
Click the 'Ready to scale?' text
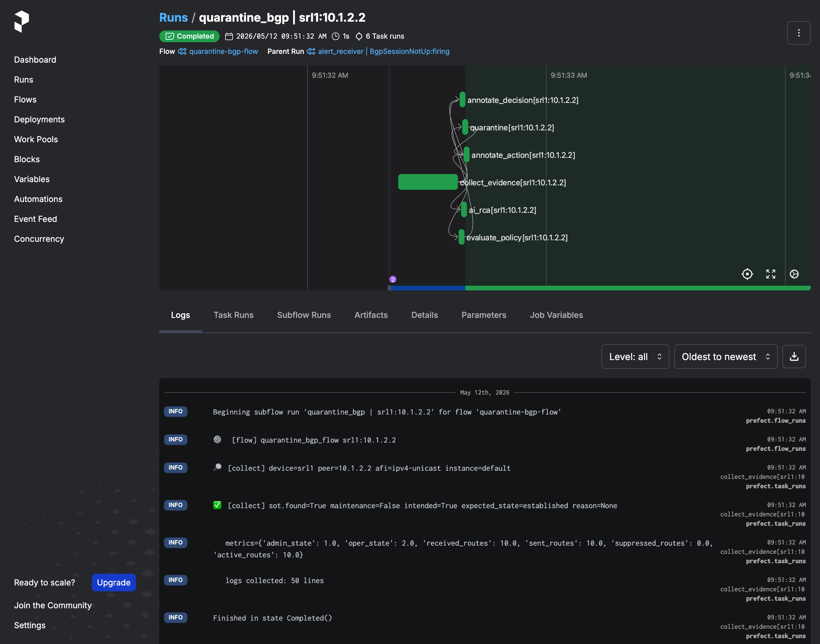click(x=45, y=583)
